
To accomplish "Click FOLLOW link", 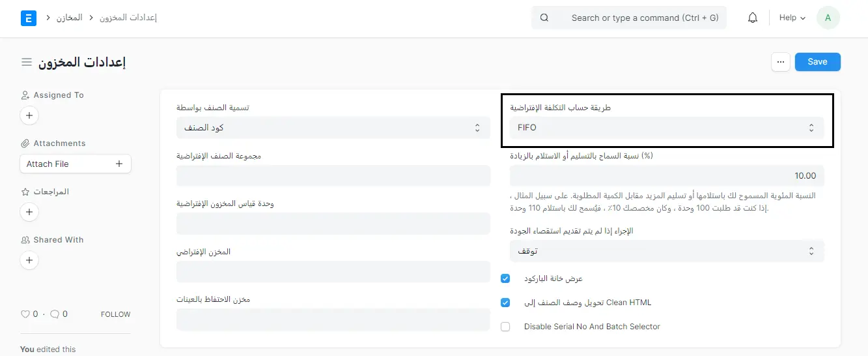I will [115, 314].
